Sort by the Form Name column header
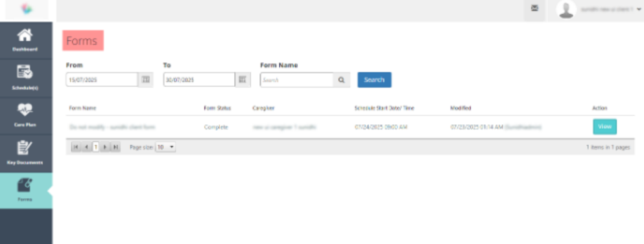 (x=82, y=108)
